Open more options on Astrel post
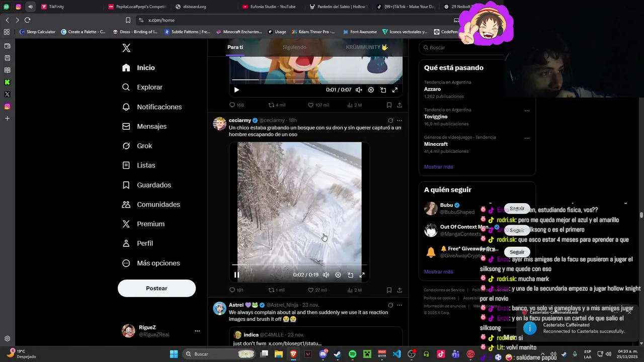Image resolution: width=644 pixels, height=362 pixels. point(399,305)
